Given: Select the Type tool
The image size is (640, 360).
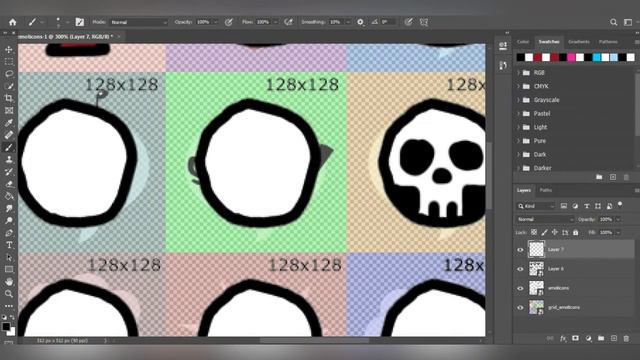Looking at the screenshot, I should coord(9,245).
